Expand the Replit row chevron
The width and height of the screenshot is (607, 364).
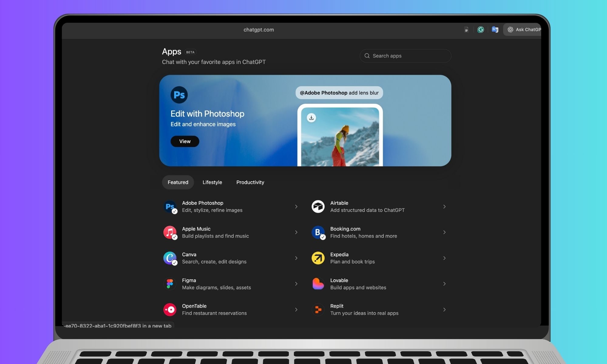pyautogui.click(x=444, y=309)
